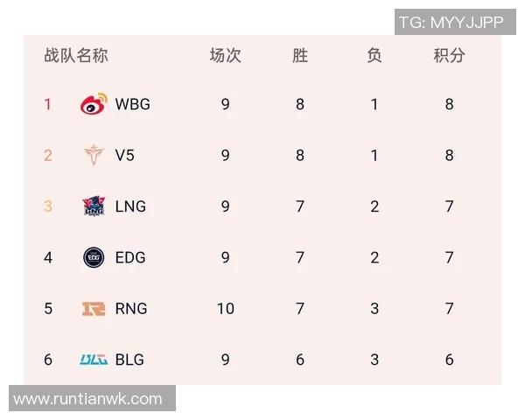This screenshot has height=420, width=525.
Task: Click the WBG team logo
Action: pos(94,104)
